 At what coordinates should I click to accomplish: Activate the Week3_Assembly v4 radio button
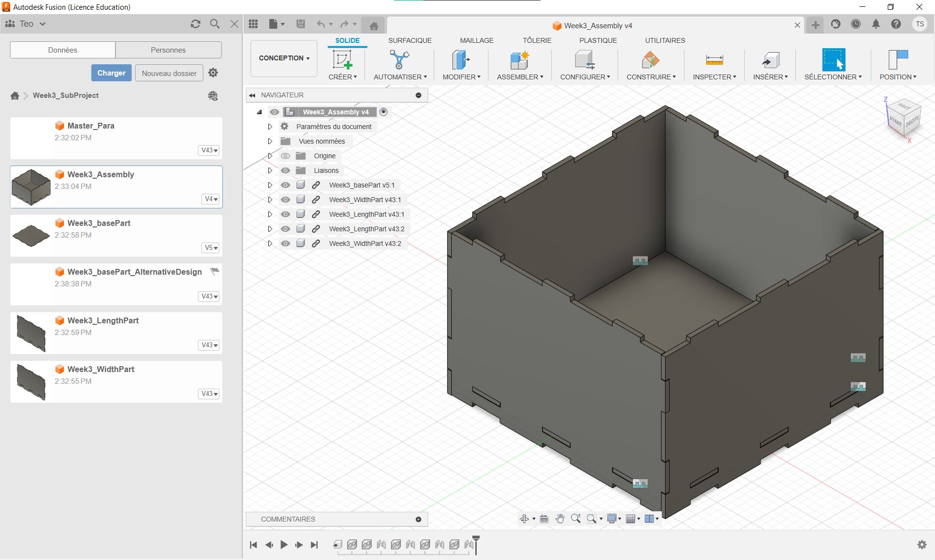384,112
